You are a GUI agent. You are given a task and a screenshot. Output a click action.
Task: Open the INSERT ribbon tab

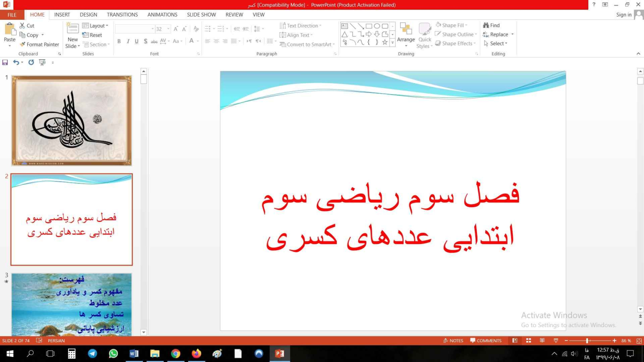point(62,15)
